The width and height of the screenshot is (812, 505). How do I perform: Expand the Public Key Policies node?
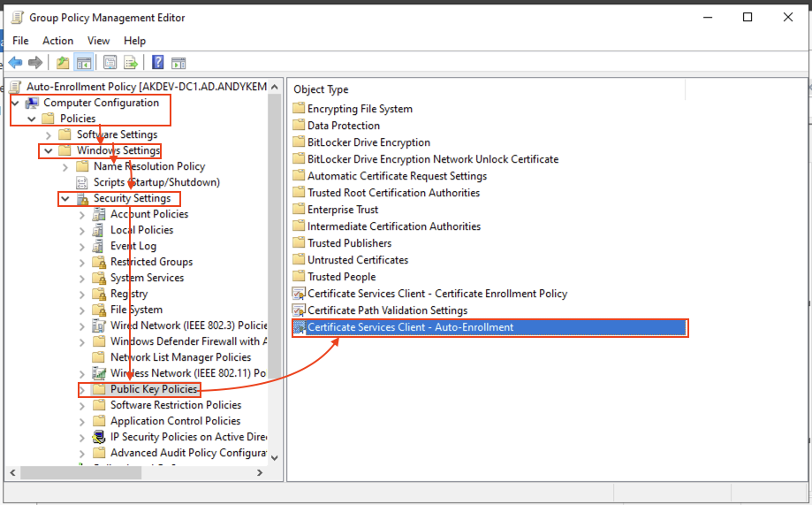(x=82, y=389)
